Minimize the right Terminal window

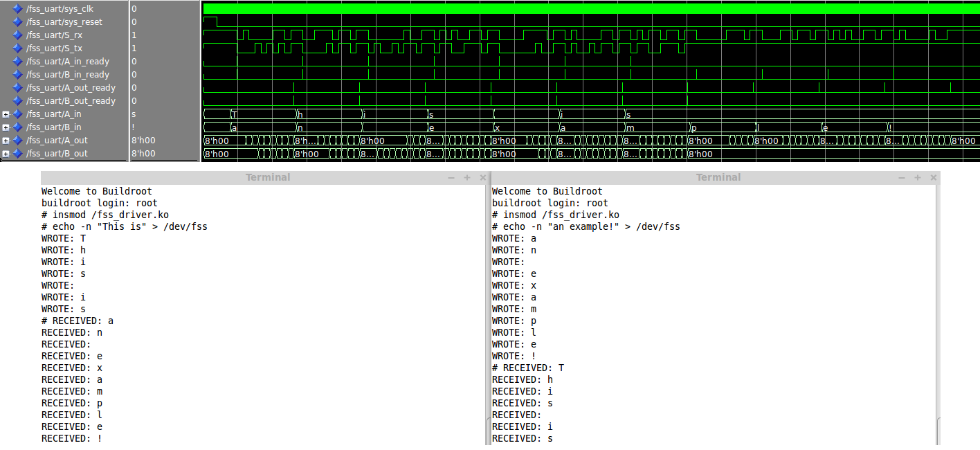902,178
